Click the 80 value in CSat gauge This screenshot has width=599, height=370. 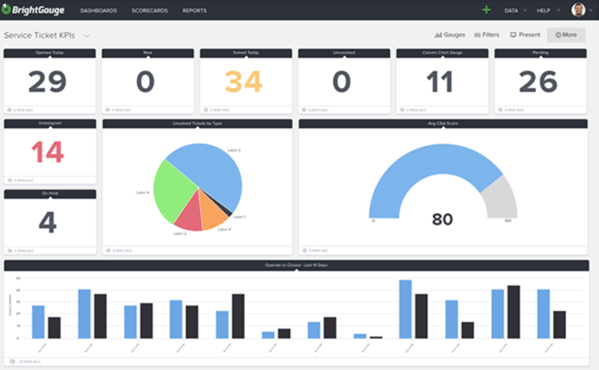pyautogui.click(x=442, y=220)
